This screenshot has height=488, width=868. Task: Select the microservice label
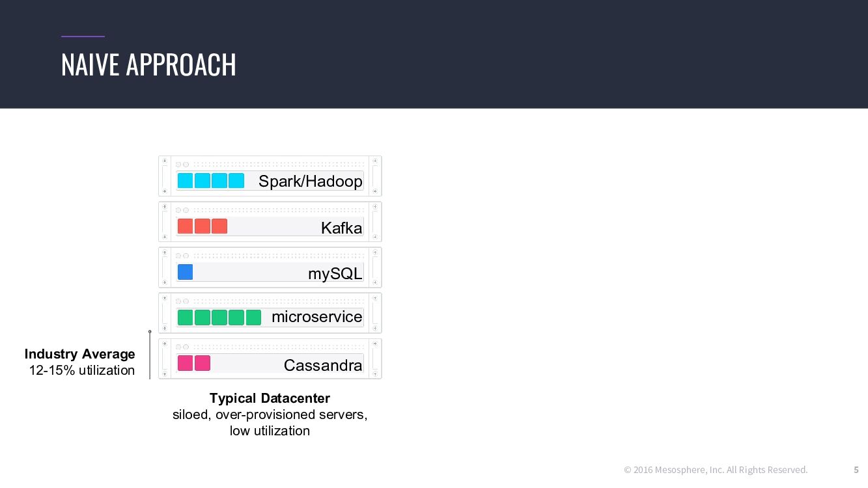click(x=316, y=317)
